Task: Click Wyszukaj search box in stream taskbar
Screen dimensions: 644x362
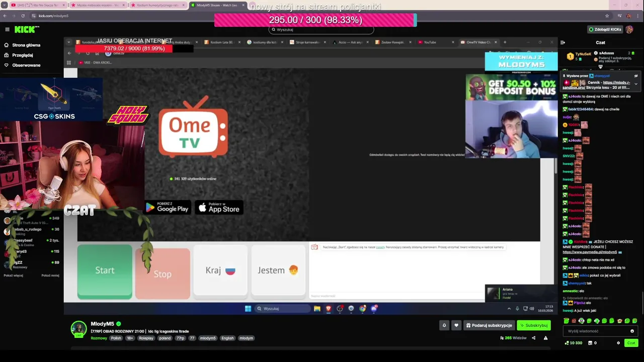Action: point(282,308)
